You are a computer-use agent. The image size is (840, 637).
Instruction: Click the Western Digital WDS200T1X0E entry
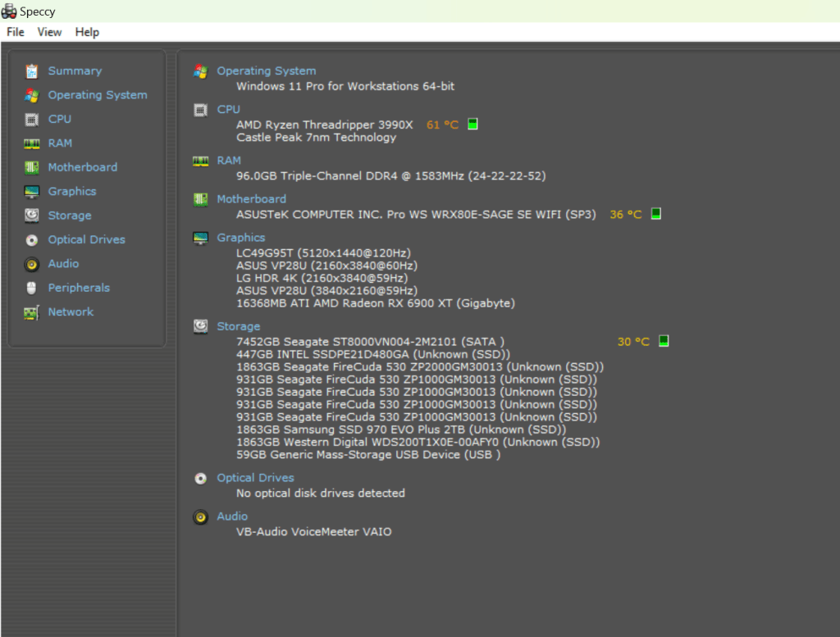tap(418, 442)
